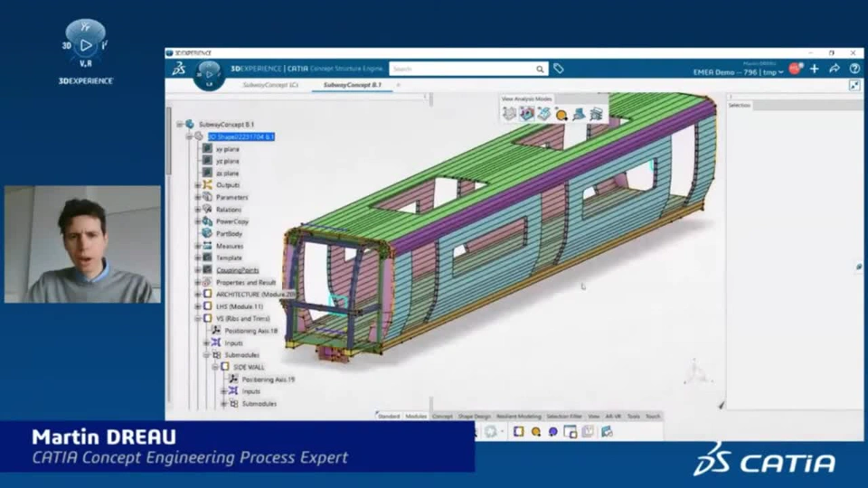Expand the PowerCopy node

(198, 221)
